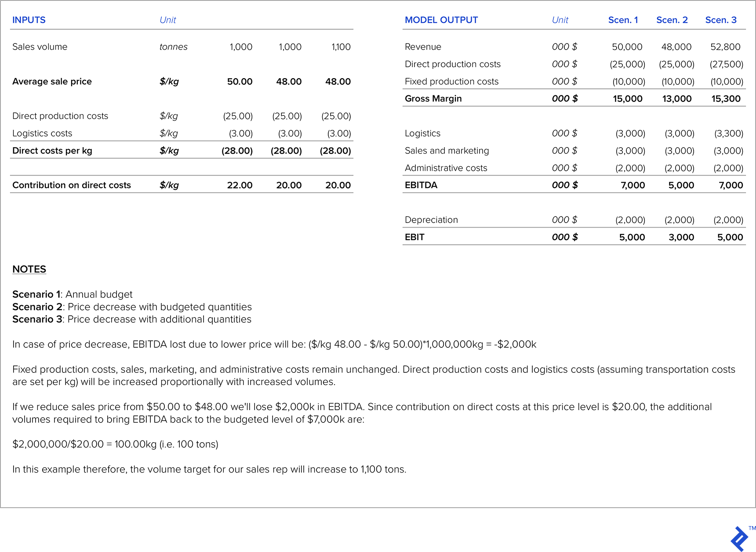Screen dimensions: 756x552
Task: Click the underlined NOTES heading
Action: (29, 269)
